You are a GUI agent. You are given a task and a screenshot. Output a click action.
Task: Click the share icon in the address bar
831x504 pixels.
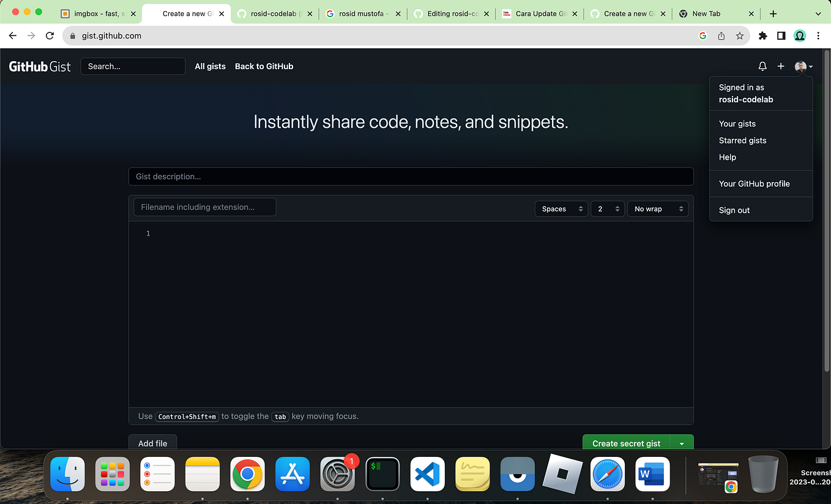(721, 35)
